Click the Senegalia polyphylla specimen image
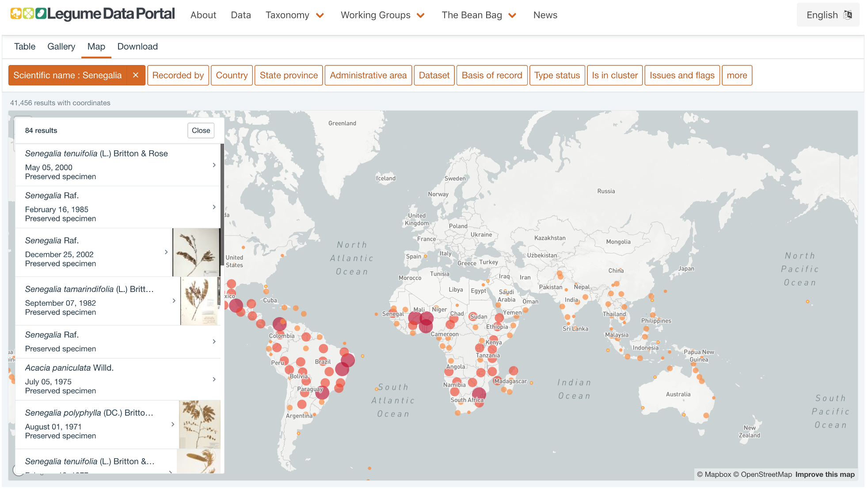 199,424
